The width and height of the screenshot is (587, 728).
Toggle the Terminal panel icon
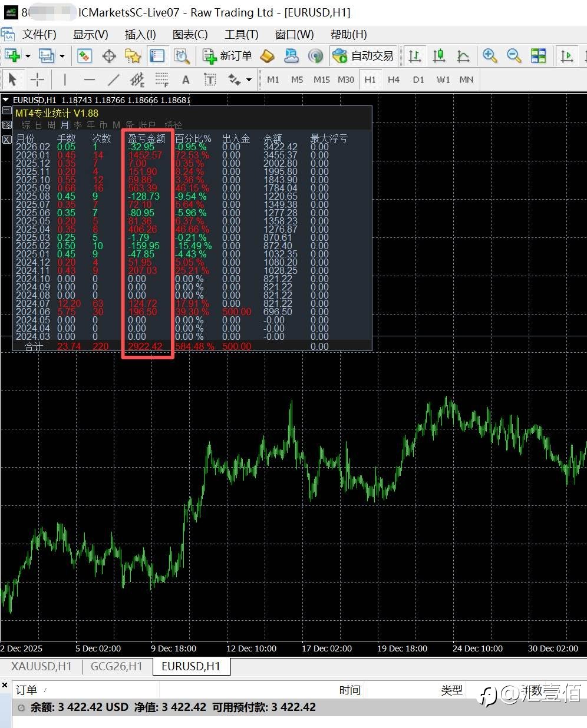[x=157, y=56]
